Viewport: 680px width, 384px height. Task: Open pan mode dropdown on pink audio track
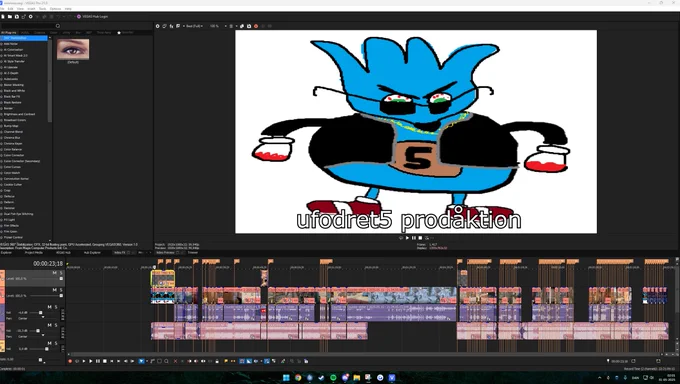[43, 336]
